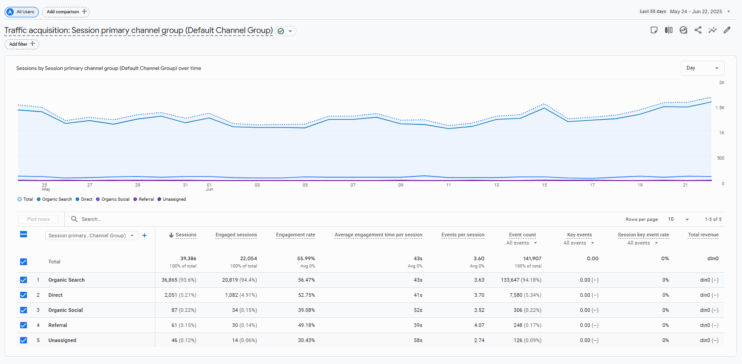Image resolution: width=742 pixels, height=364 pixels.
Task: Click the green data quality check icon
Action: (281, 31)
